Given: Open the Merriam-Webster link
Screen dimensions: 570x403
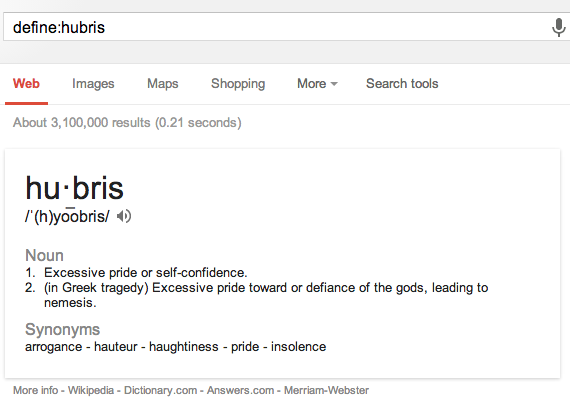Looking at the screenshot, I should [x=326, y=390].
